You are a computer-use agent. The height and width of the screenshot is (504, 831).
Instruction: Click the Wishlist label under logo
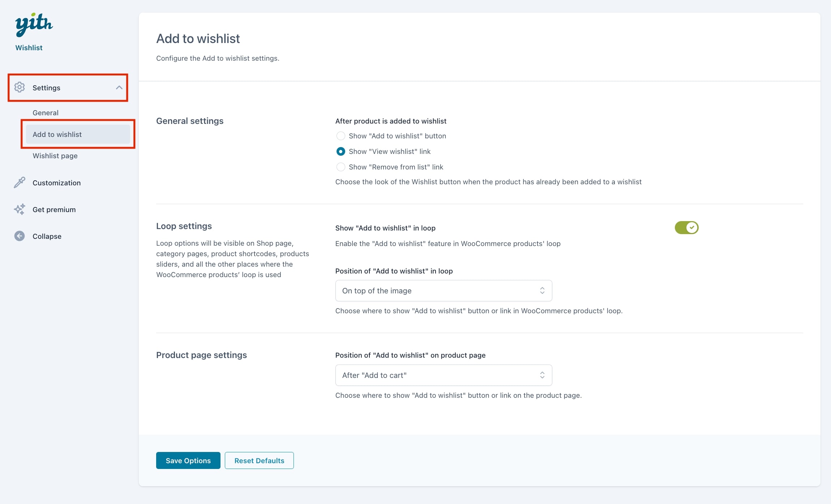coord(29,48)
